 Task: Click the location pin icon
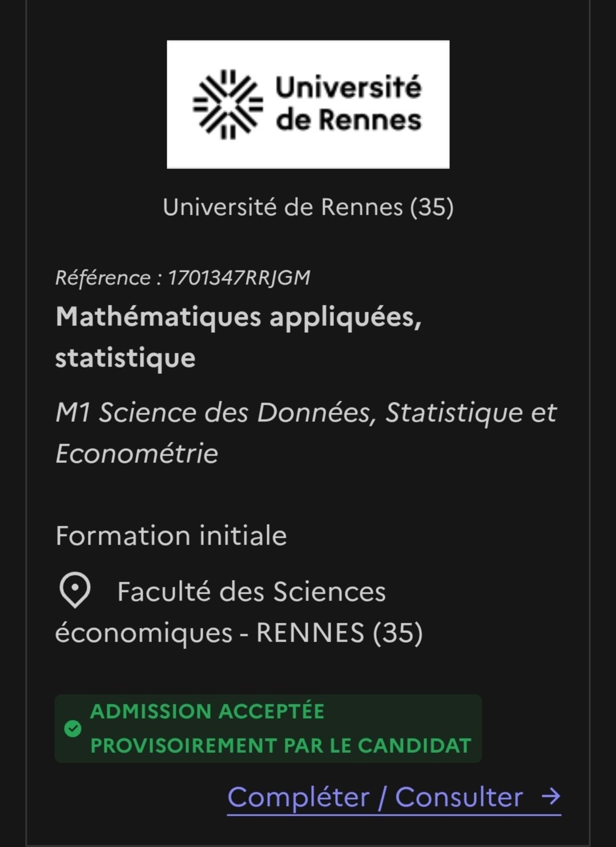pyautogui.click(x=75, y=590)
